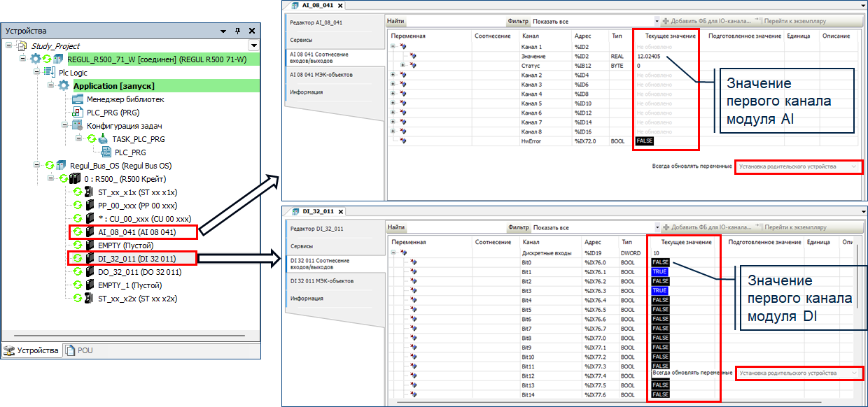Viewport: 868px width, 407px height.
Task: Click the PLC_PRG (PRG) program icon
Action: (x=78, y=112)
